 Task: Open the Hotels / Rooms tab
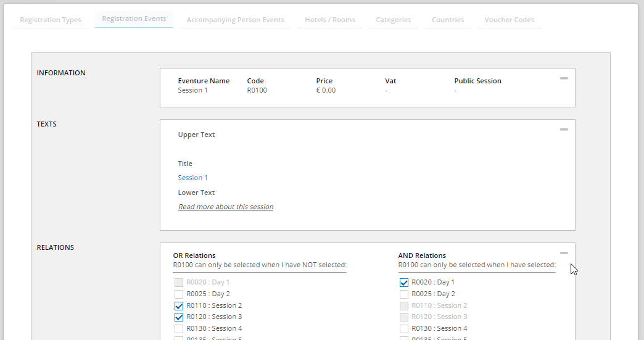330,20
